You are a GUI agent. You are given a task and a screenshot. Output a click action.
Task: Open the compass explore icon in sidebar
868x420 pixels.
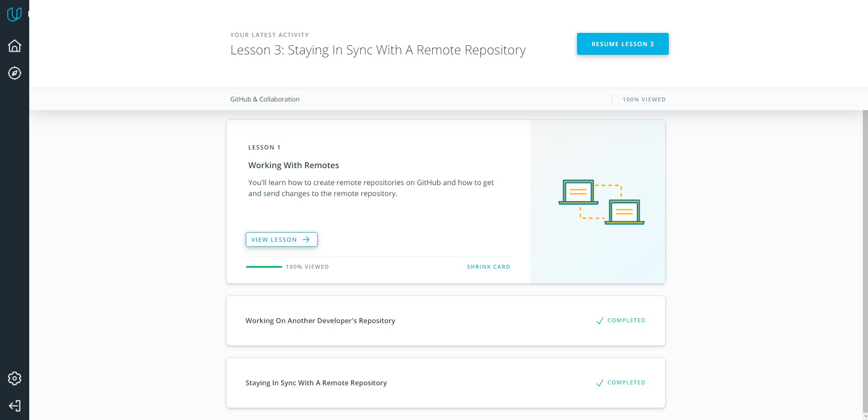[15, 73]
